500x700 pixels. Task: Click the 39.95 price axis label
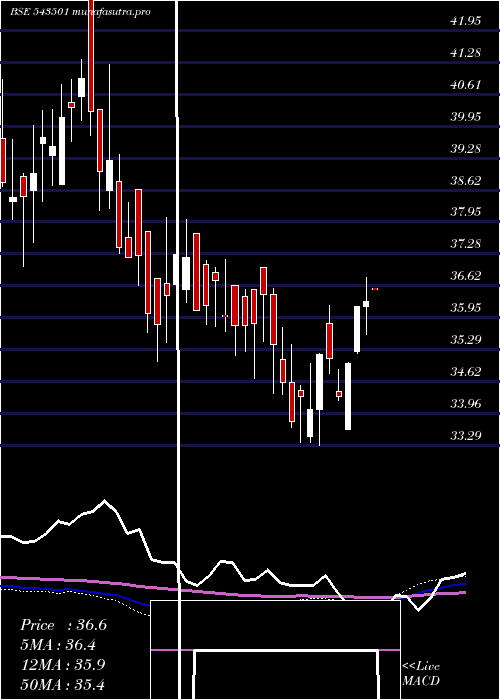466,117
